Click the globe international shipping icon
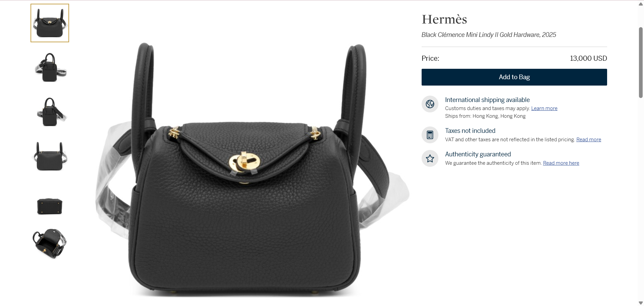 pos(430,104)
